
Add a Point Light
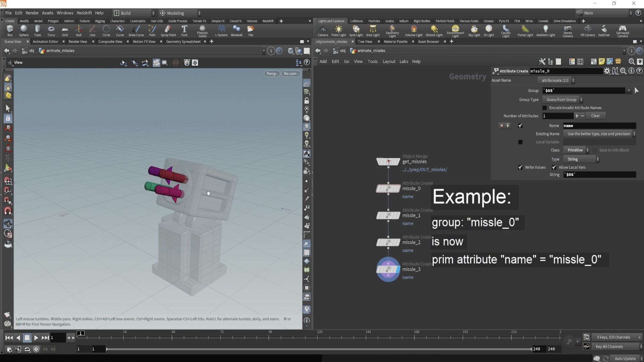(x=338, y=31)
